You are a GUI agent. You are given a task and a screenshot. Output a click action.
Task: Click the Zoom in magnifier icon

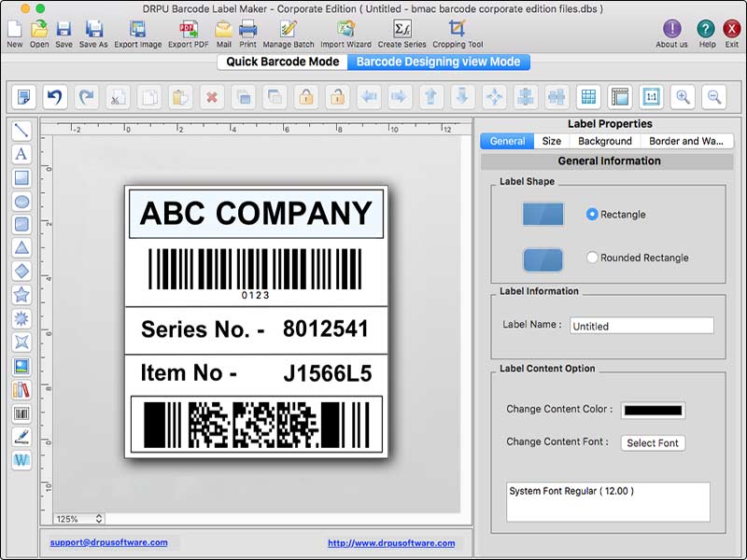point(683,97)
